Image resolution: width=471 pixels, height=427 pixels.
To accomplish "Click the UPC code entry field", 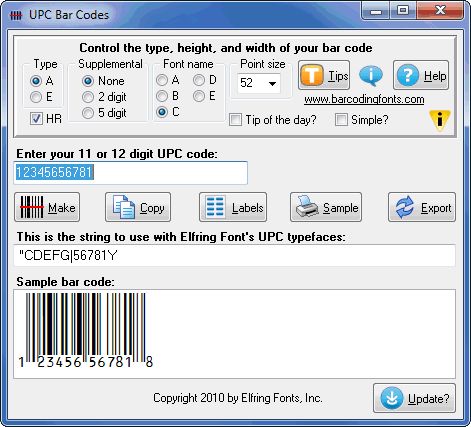I will coord(131,173).
